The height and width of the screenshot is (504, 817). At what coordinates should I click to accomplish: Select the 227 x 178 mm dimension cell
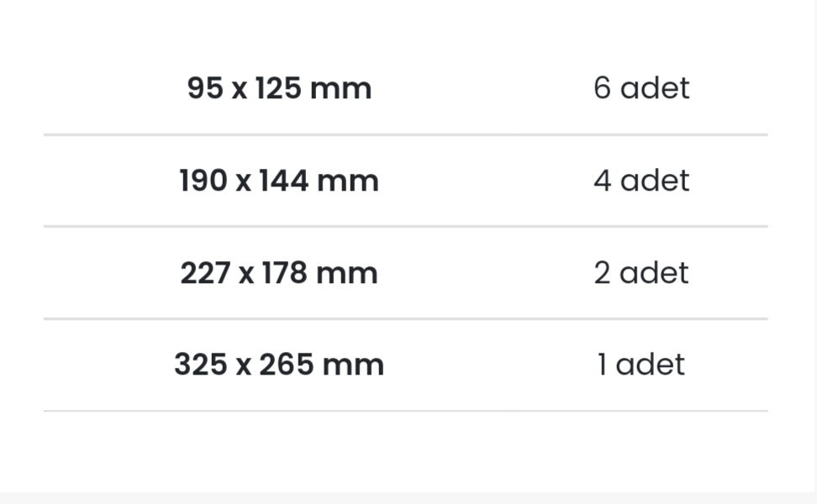279,273
